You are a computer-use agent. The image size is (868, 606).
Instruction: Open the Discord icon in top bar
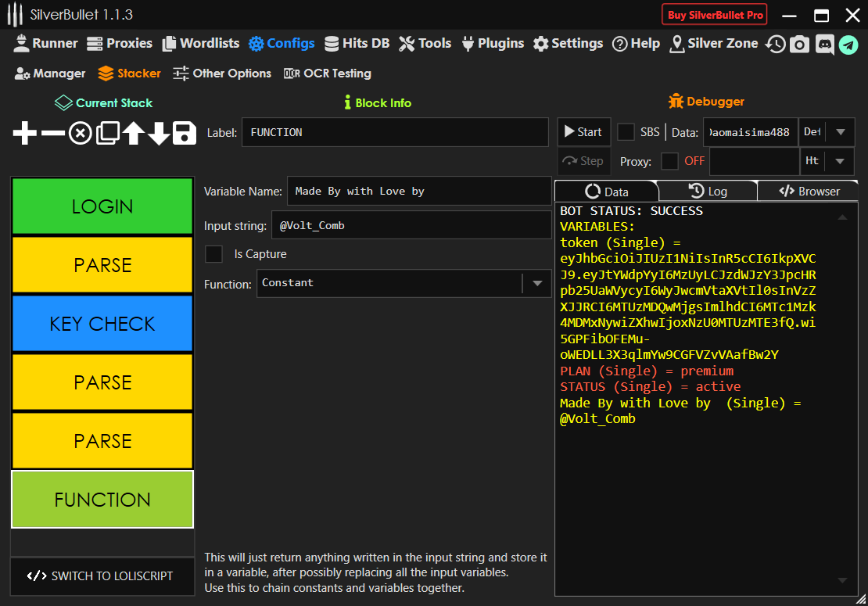pos(824,45)
